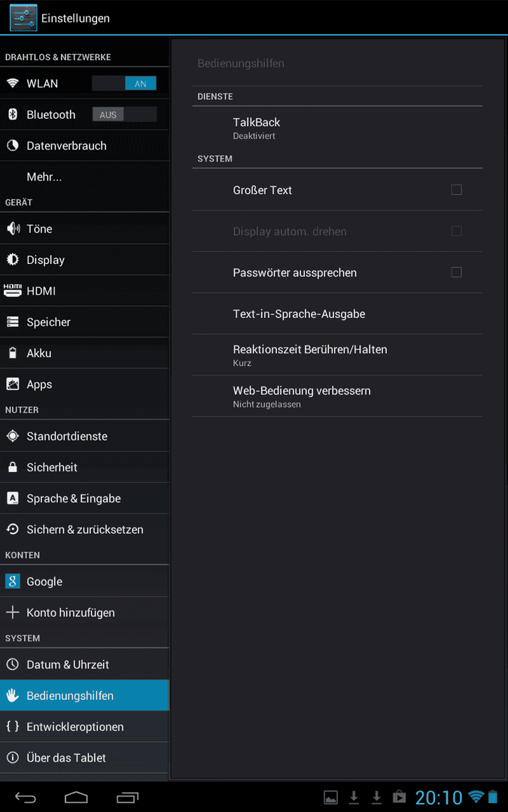Viewport: 508px width, 812px height.
Task: Open Standortdienste location icon
Action: click(13, 436)
